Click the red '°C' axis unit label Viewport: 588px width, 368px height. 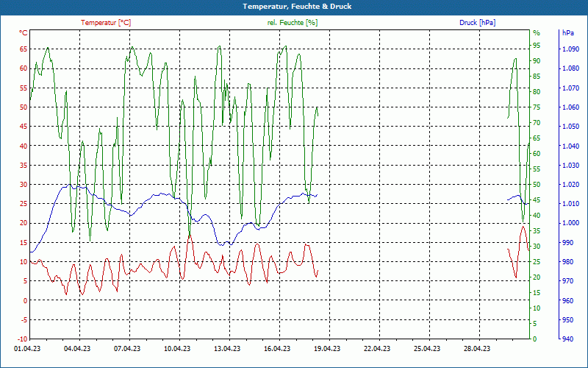pyautogui.click(x=24, y=33)
